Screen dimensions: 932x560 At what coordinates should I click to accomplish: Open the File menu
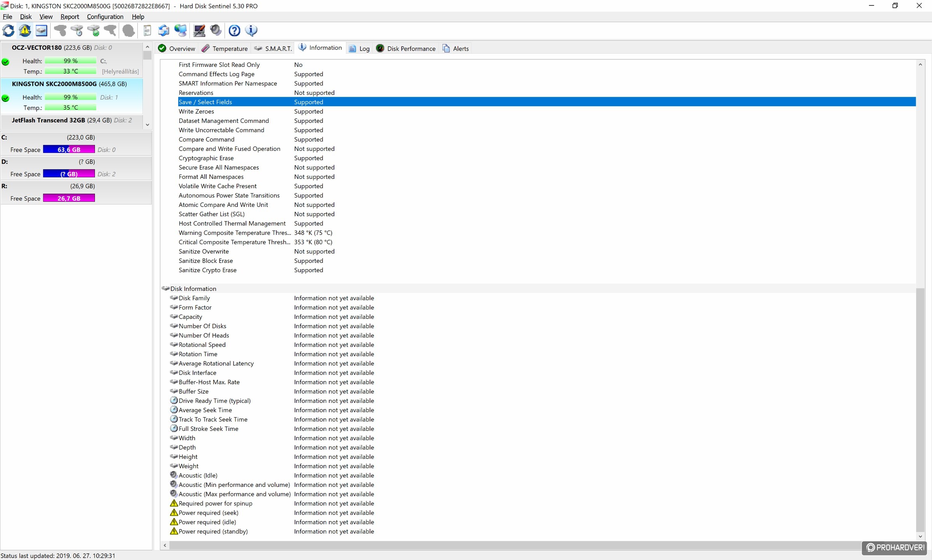coord(7,17)
